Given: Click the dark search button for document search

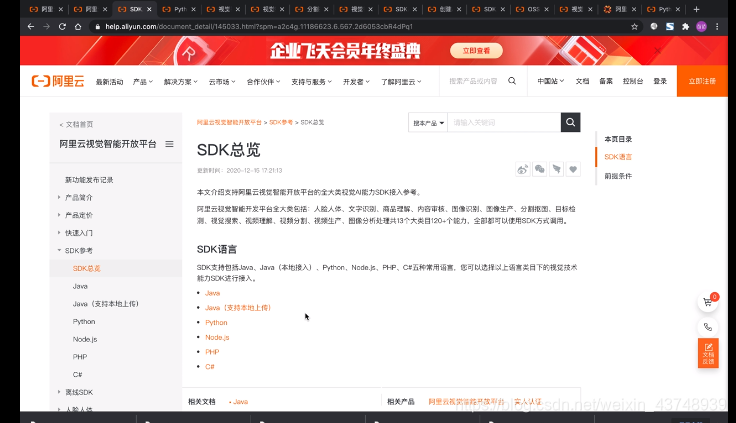Looking at the screenshot, I should 570,123.
